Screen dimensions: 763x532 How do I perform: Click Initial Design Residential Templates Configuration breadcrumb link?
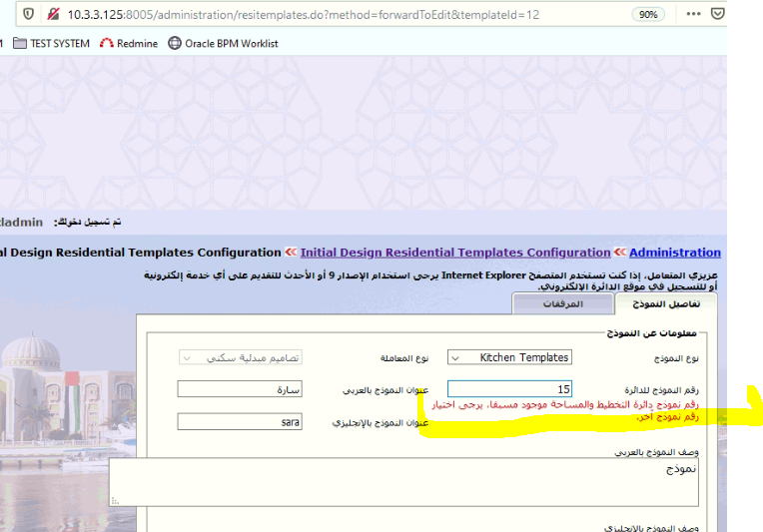[455, 253]
